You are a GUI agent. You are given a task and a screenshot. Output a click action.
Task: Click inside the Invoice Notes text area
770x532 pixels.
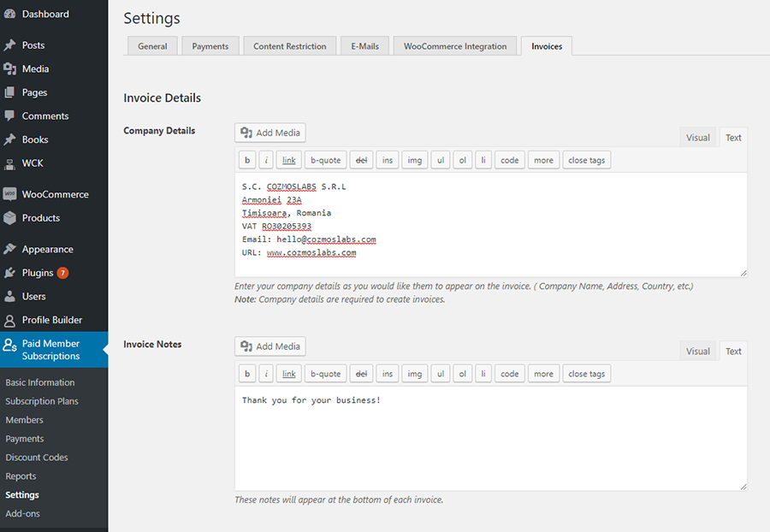click(490, 438)
